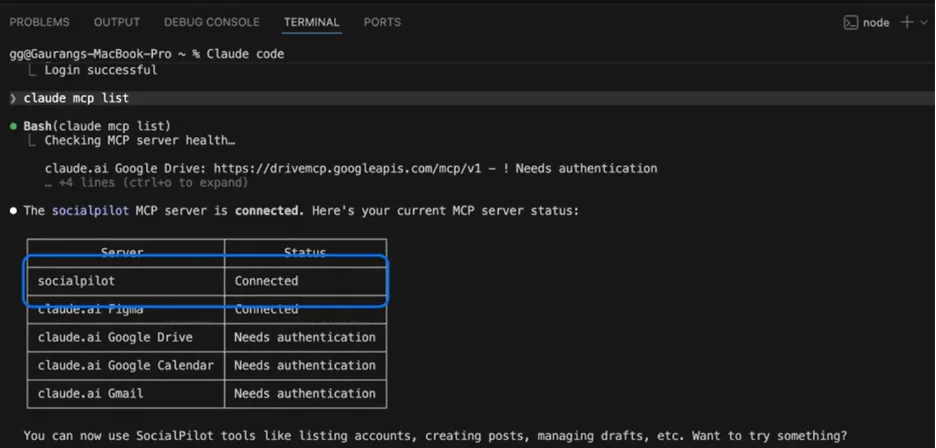The width and height of the screenshot is (936, 448).
Task: Click 'Checking MCP server health…' text
Action: click(140, 140)
